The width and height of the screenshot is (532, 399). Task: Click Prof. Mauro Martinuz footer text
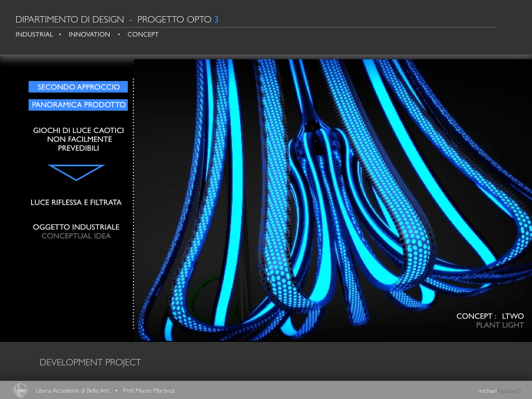[149, 391]
